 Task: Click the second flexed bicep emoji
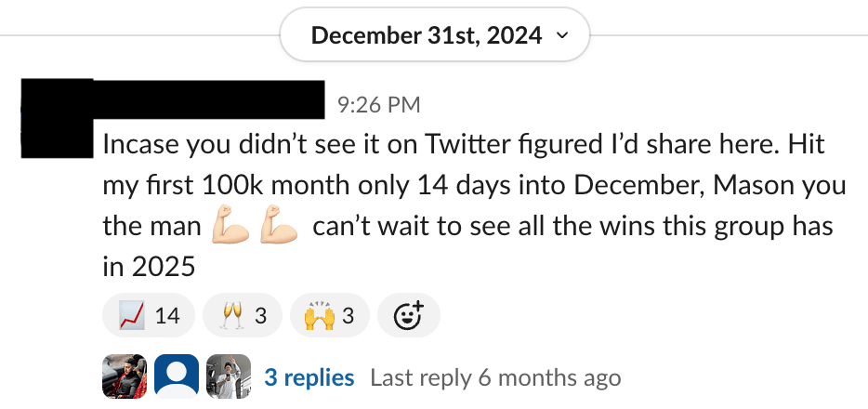click(x=278, y=226)
